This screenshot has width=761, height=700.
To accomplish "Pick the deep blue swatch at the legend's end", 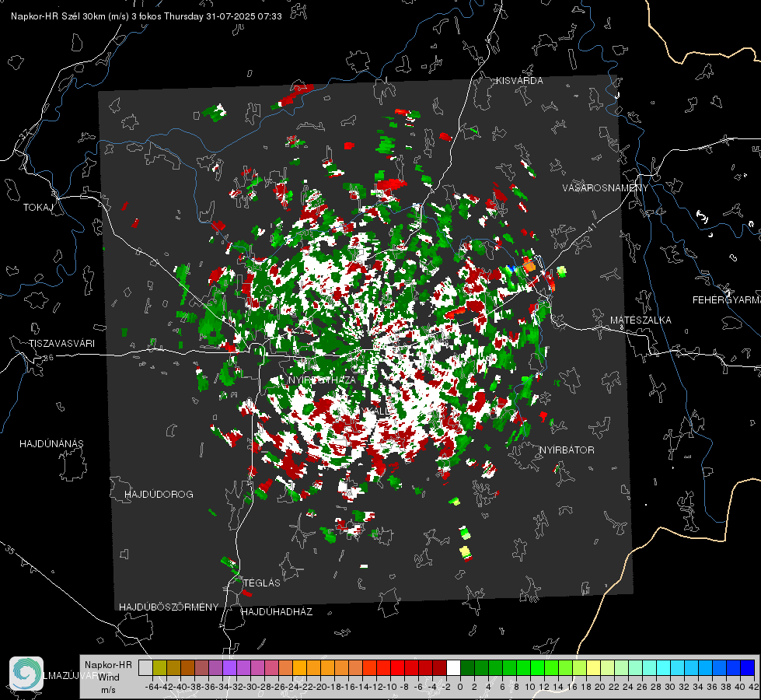I will click(x=748, y=667).
